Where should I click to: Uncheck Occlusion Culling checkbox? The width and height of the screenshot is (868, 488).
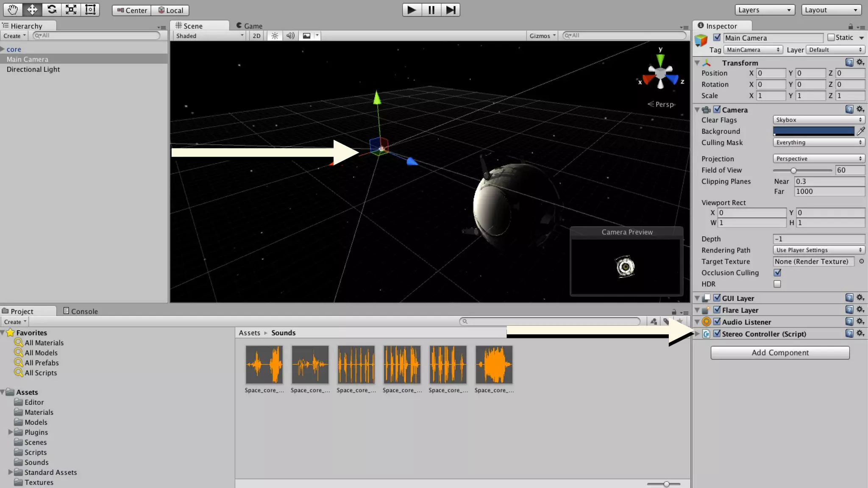coord(777,272)
